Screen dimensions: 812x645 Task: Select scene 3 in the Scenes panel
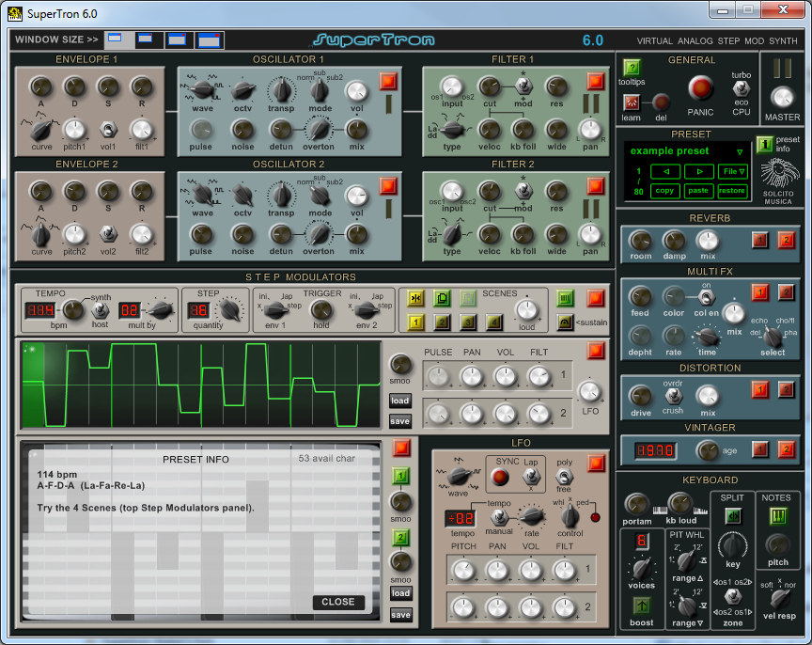[x=468, y=322]
